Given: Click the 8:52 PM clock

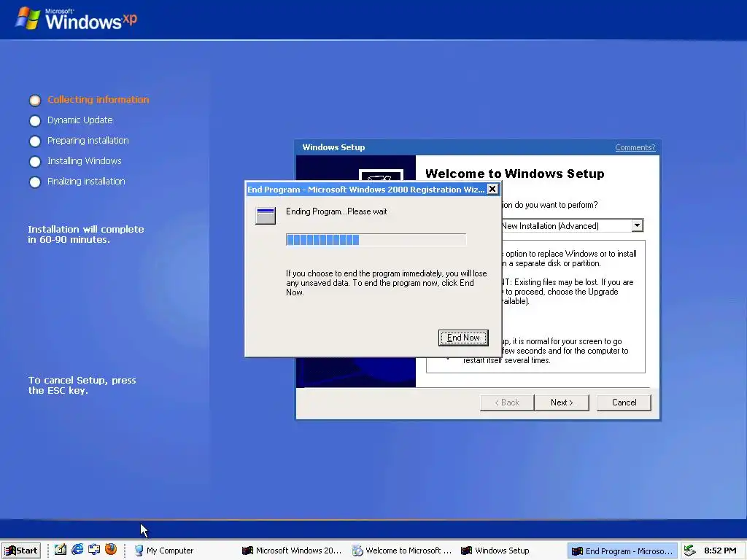Looking at the screenshot, I should point(720,551).
